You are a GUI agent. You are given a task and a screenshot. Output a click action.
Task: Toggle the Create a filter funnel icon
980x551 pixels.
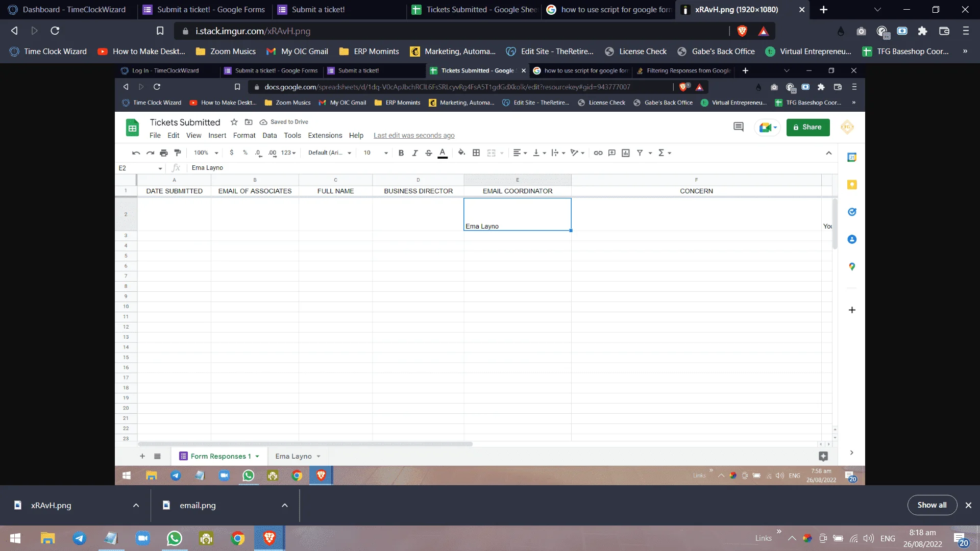click(640, 153)
